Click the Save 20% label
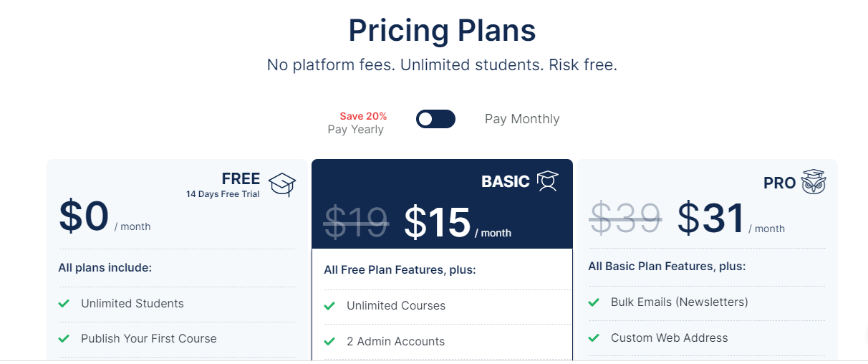This screenshot has width=868, height=364. (x=363, y=116)
